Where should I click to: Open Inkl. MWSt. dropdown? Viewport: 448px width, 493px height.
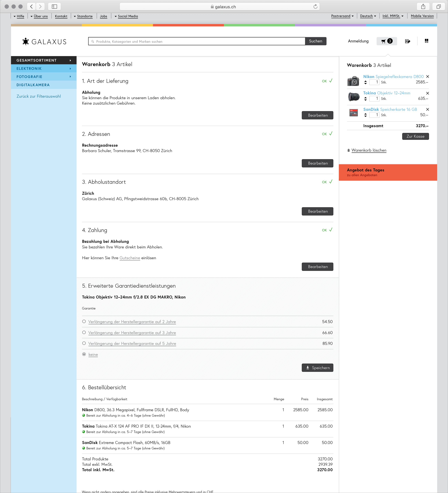(x=393, y=16)
